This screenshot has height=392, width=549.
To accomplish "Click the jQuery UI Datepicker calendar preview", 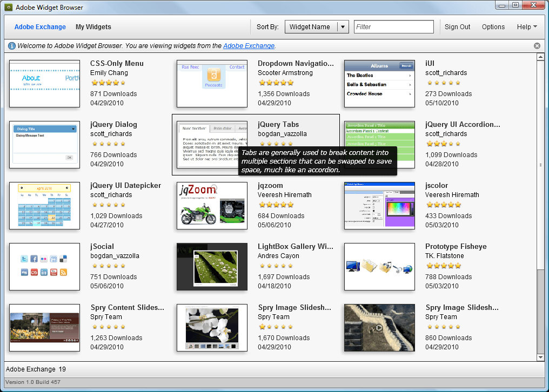I will (44, 206).
